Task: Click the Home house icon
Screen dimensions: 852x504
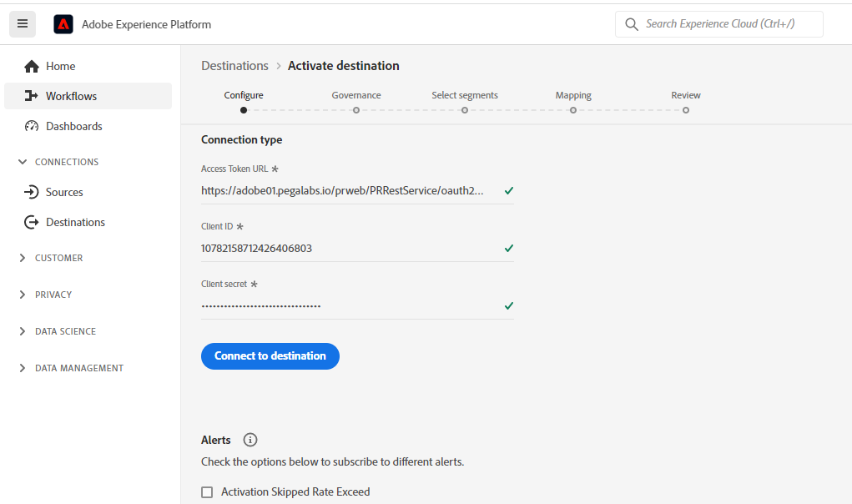Action: pyautogui.click(x=32, y=66)
